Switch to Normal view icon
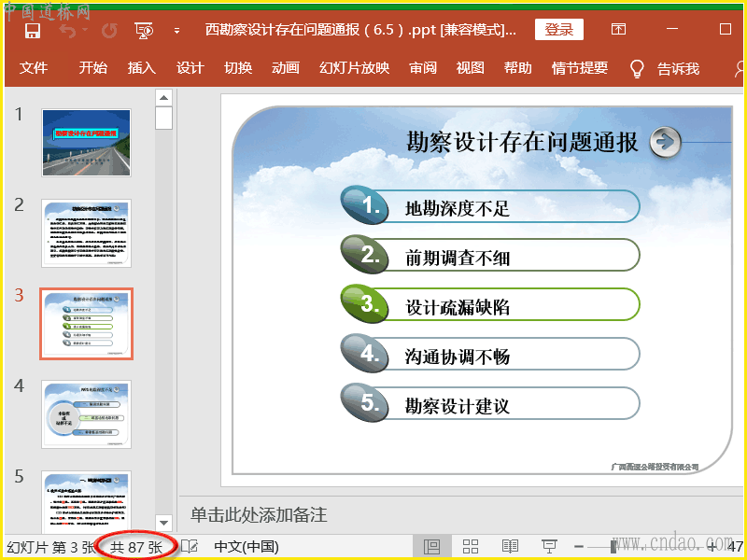The height and width of the screenshot is (560, 747). click(x=431, y=547)
